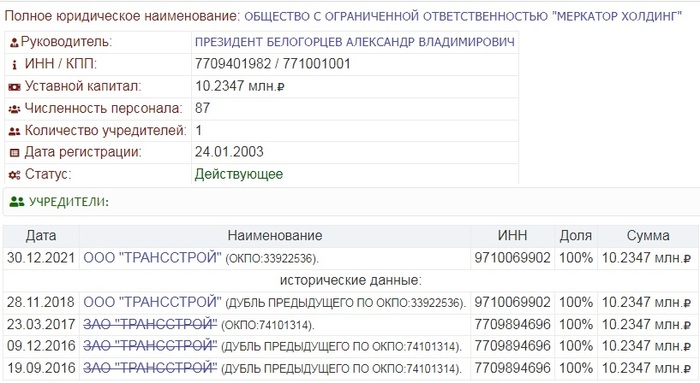Click the money icon beside Уставной капитал
700x383 pixels.
[x=14, y=87]
